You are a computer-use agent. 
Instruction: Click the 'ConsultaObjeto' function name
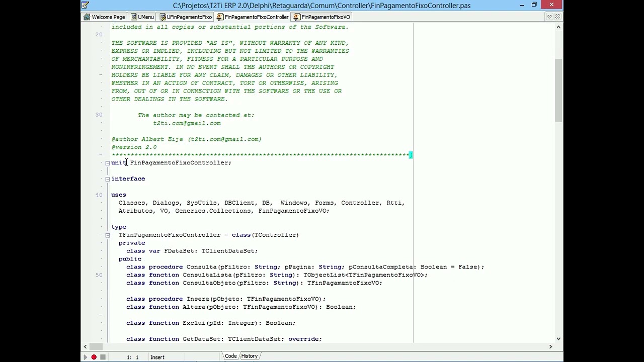click(209, 283)
